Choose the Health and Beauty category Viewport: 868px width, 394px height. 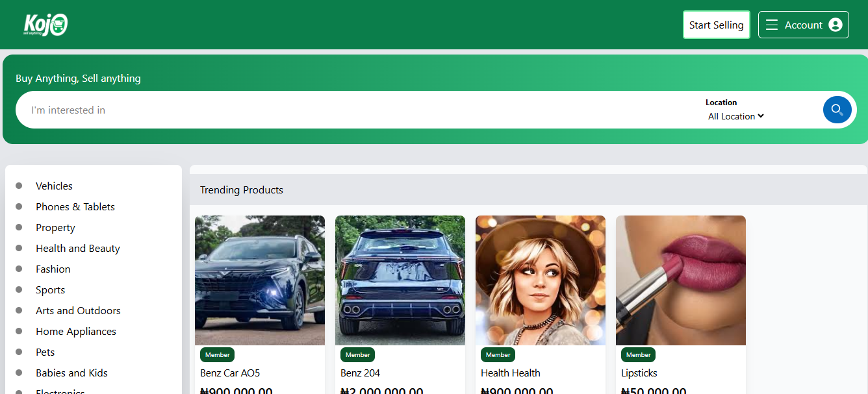77,249
